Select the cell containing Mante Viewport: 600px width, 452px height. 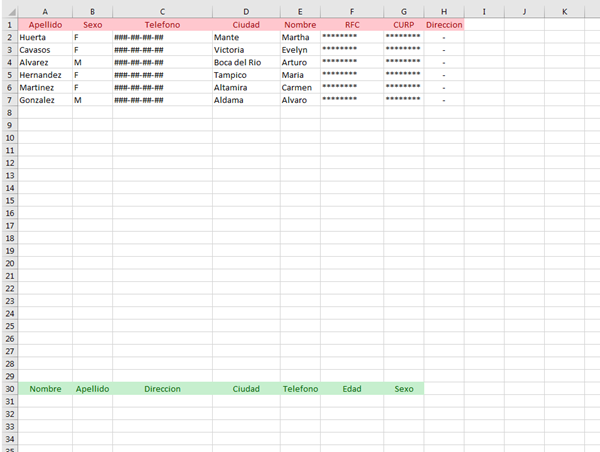[246, 38]
